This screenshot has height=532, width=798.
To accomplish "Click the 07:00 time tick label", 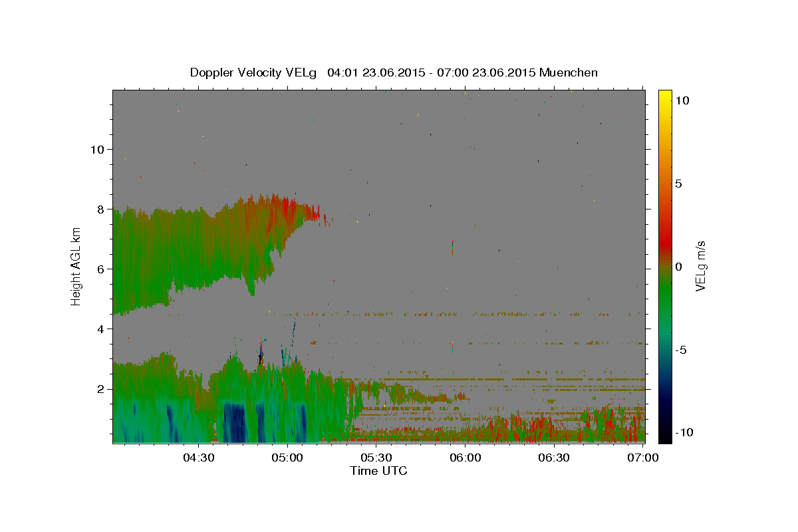I will [642, 458].
